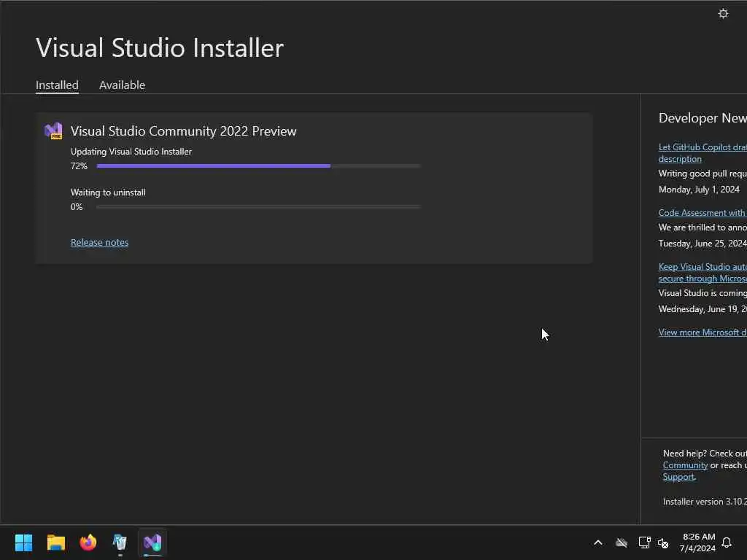The height and width of the screenshot is (560, 747).
Task: Click the 0% progress value
Action: (x=77, y=206)
